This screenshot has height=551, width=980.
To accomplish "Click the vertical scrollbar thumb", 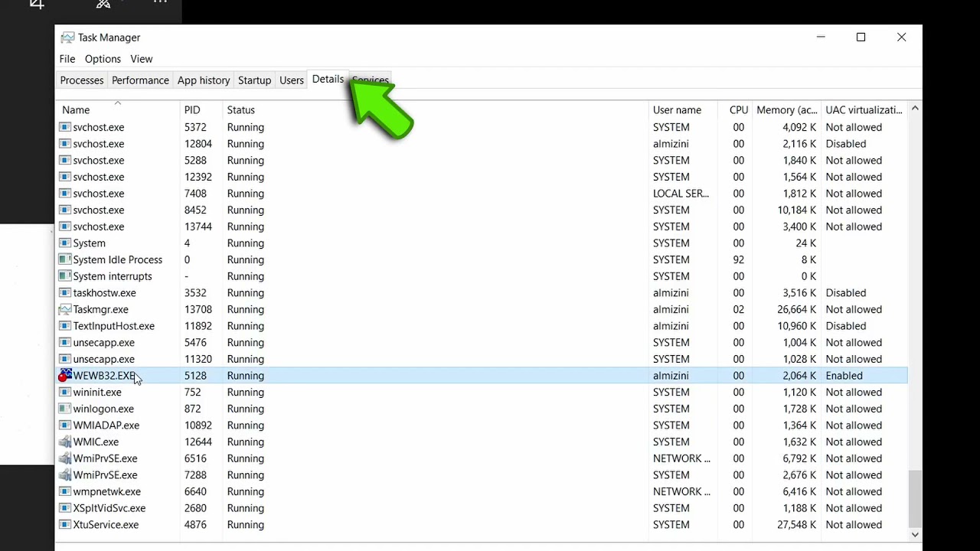I will [x=915, y=497].
